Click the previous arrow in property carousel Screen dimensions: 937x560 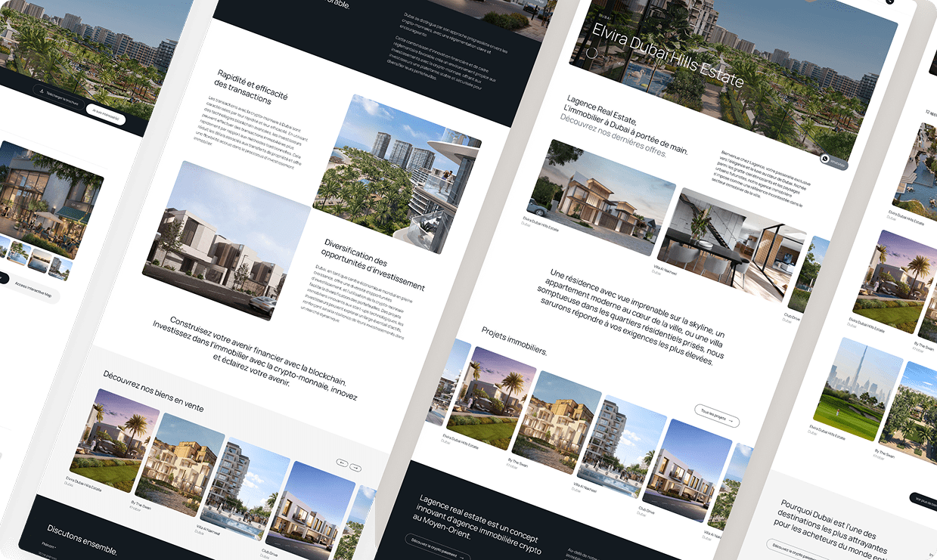[342, 462]
